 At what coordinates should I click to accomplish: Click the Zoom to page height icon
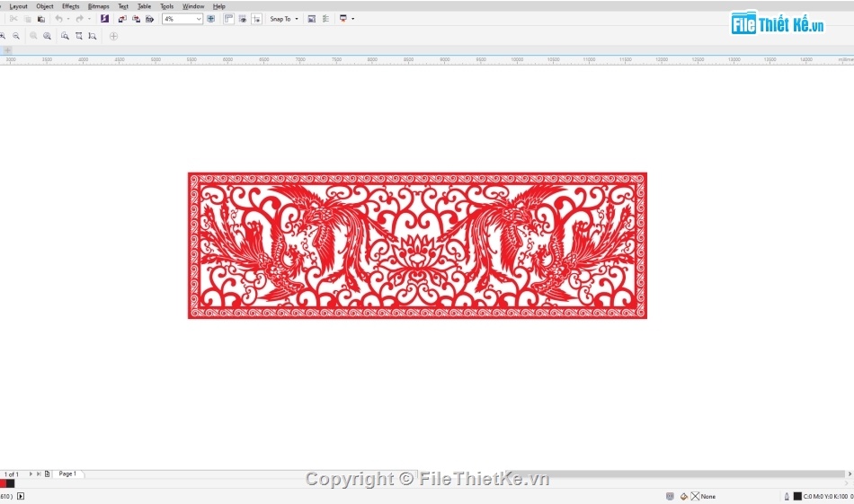point(93,36)
